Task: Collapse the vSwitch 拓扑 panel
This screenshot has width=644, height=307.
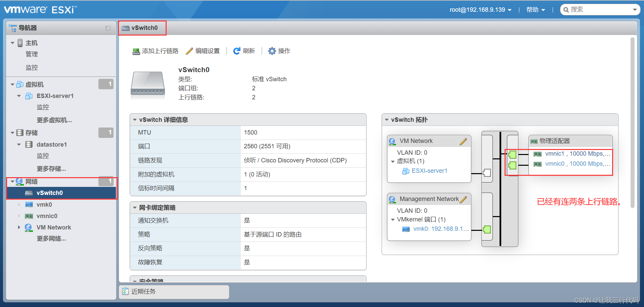Action: point(387,120)
